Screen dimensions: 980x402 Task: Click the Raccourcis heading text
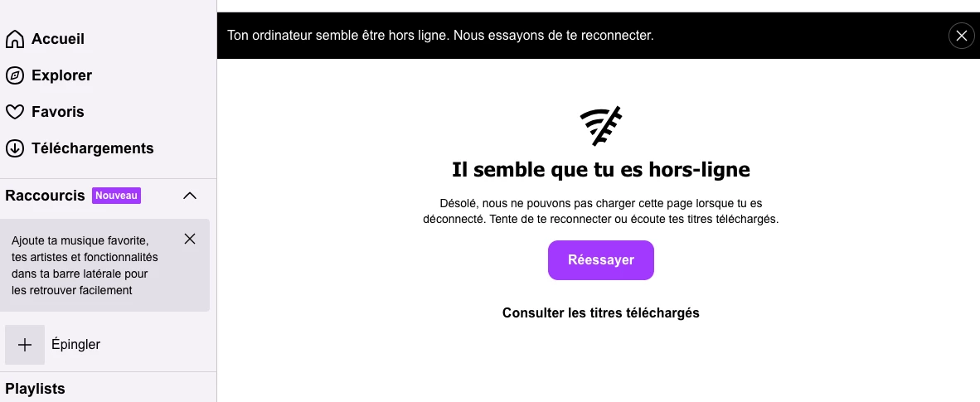click(45, 196)
